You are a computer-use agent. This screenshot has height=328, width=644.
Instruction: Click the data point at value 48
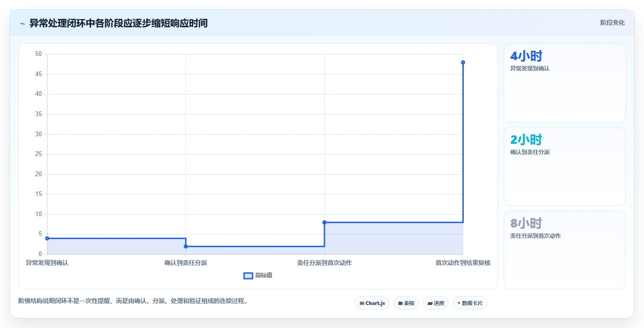point(463,62)
